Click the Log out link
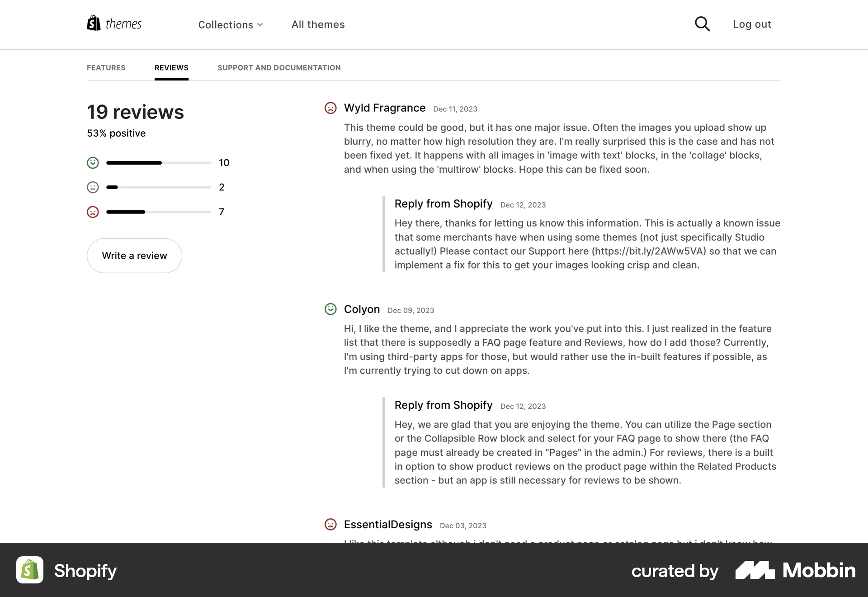This screenshot has width=868, height=597. [x=752, y=24]
